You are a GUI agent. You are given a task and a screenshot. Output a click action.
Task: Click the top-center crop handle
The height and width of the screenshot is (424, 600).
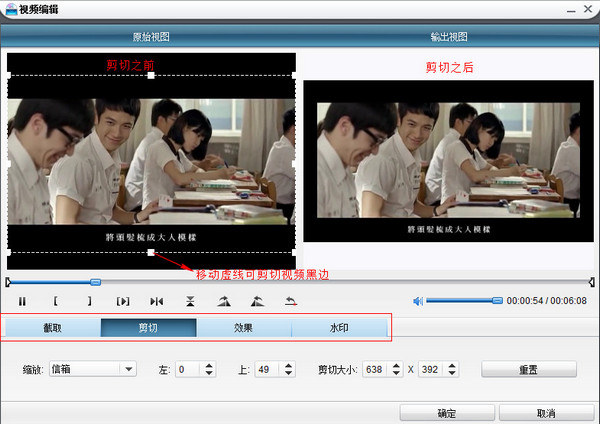(x=151, y=75)
